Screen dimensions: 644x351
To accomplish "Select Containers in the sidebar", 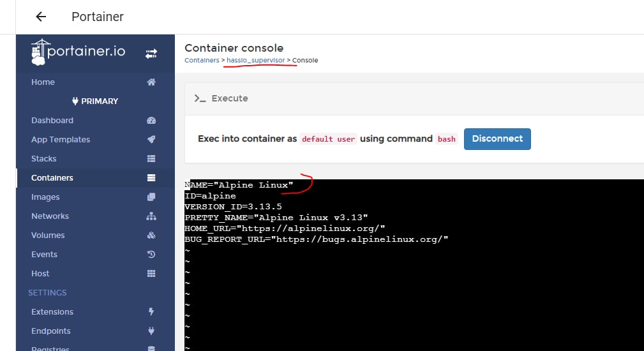I will pyautogui.click(x=52, y=178).
